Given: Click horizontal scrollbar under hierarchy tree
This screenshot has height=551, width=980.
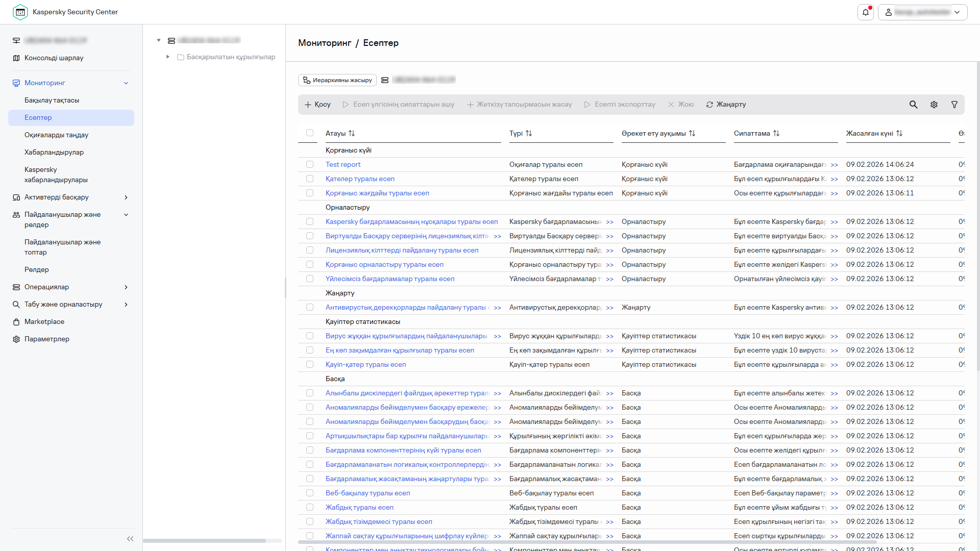Looking at the screenshot, I should pos(204,541).
